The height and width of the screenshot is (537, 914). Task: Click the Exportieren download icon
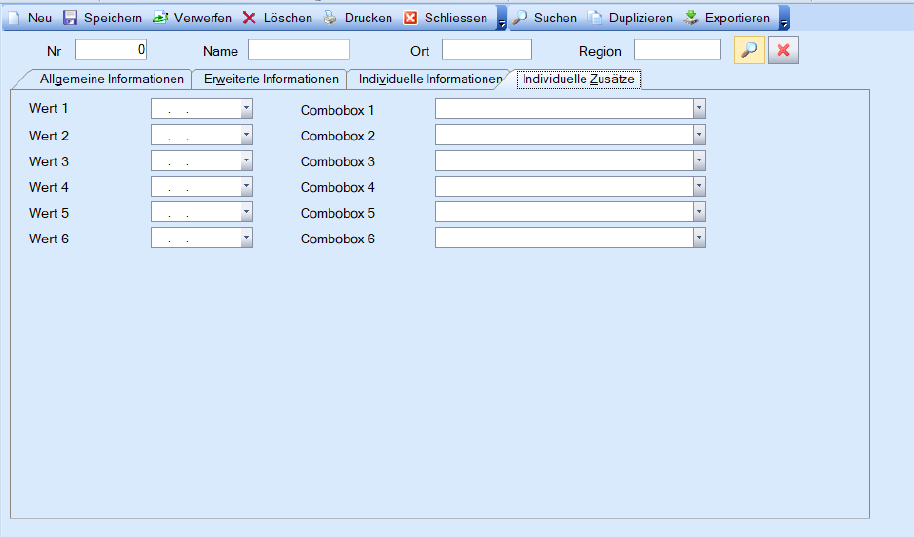(x=691, y=18)
